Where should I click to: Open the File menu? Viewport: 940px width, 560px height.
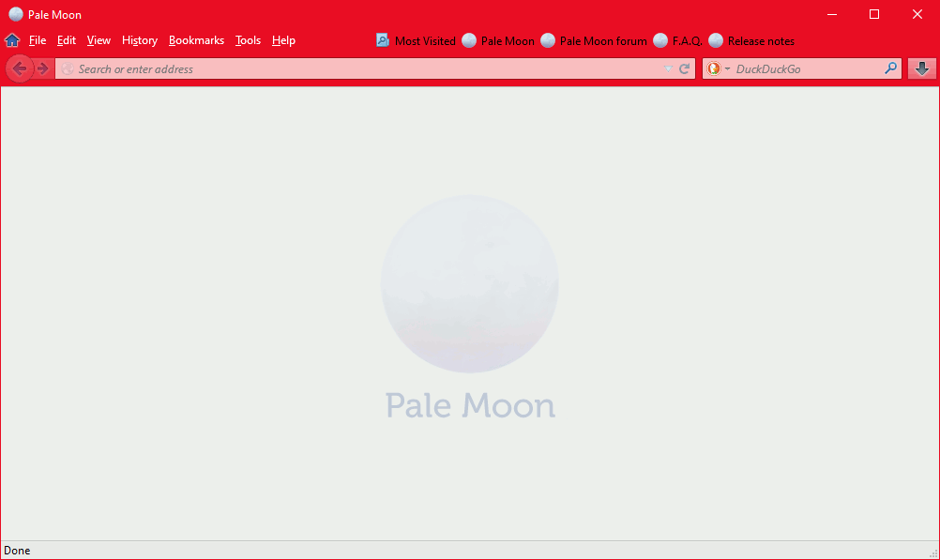[38, 40]
